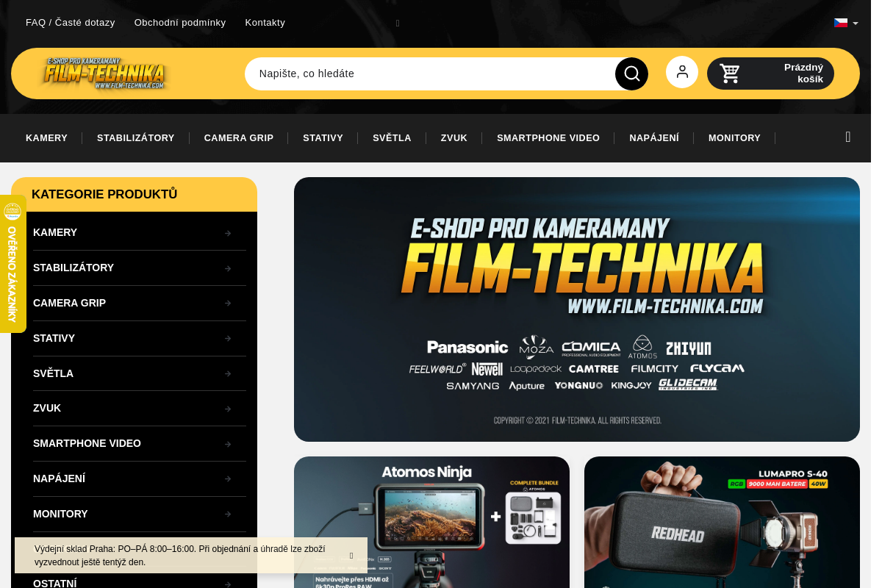Expand SMARTPHONE VIDEO sidebar arrow
This screenshot has height=588, width=882.
coord(228,444)
